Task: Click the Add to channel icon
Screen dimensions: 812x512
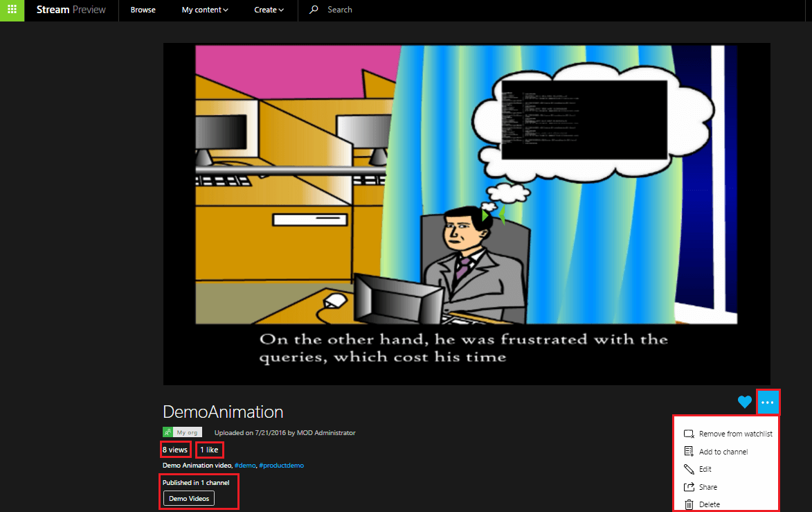Action: pos(689,452)
